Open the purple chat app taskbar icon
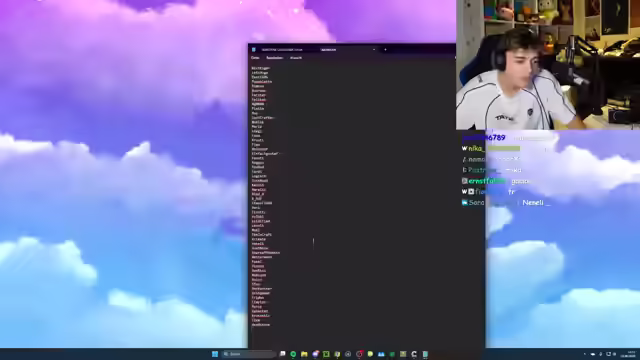Screen dimensions: 640x360 tap(315, 354)
